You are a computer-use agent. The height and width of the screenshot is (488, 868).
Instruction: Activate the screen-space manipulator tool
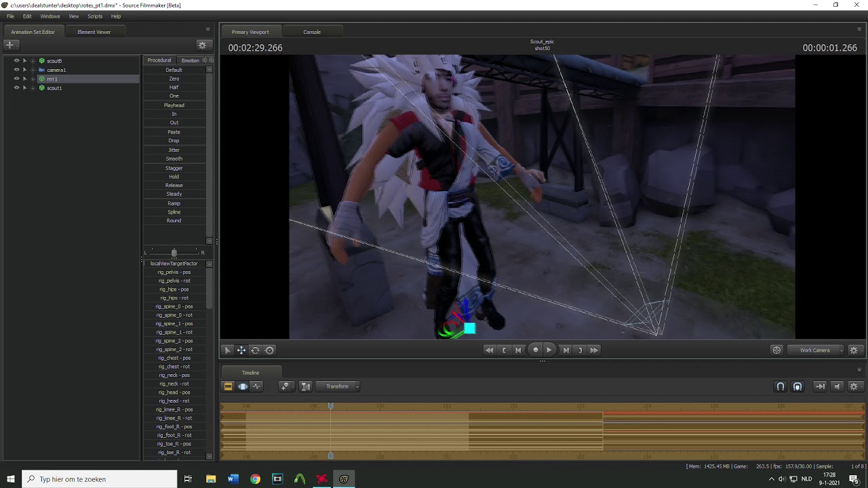270,350
